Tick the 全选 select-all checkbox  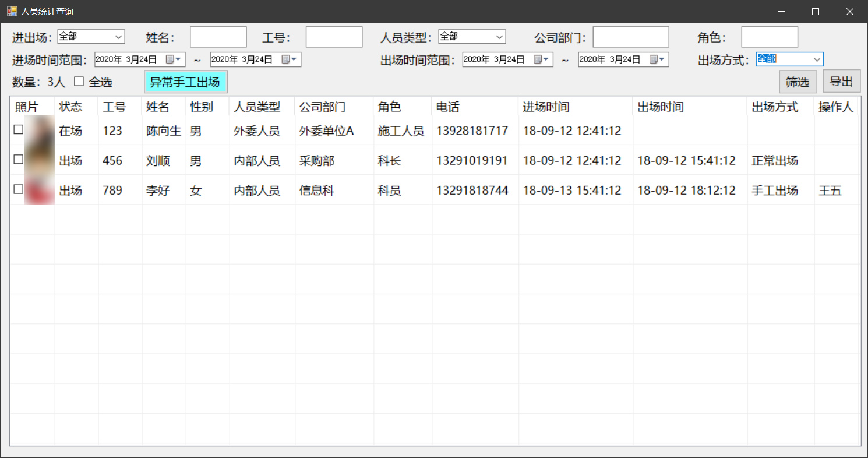[79, 82]
